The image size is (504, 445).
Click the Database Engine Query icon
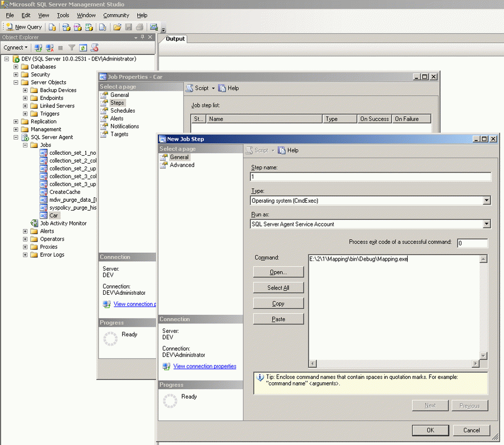(52, 27)
